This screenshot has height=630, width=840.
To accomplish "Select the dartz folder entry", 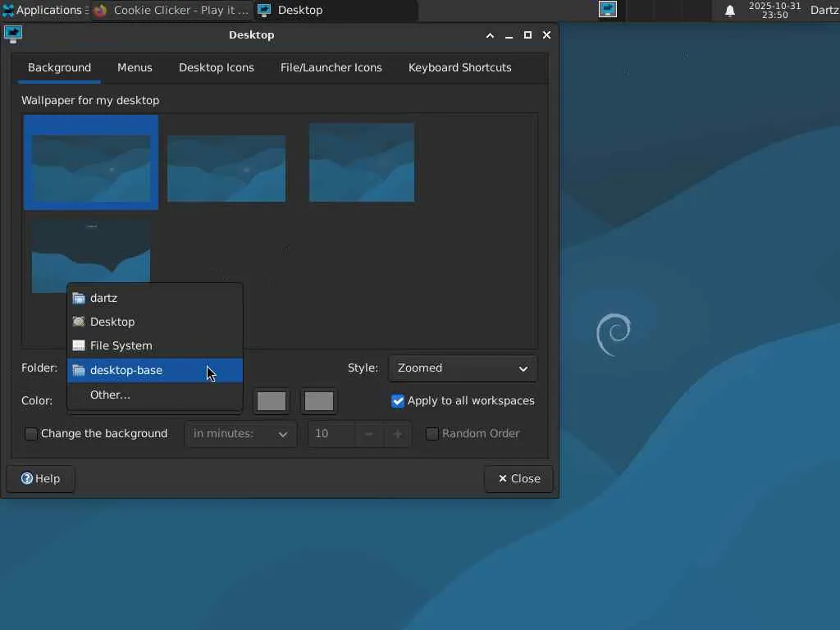I will point(155,298).
